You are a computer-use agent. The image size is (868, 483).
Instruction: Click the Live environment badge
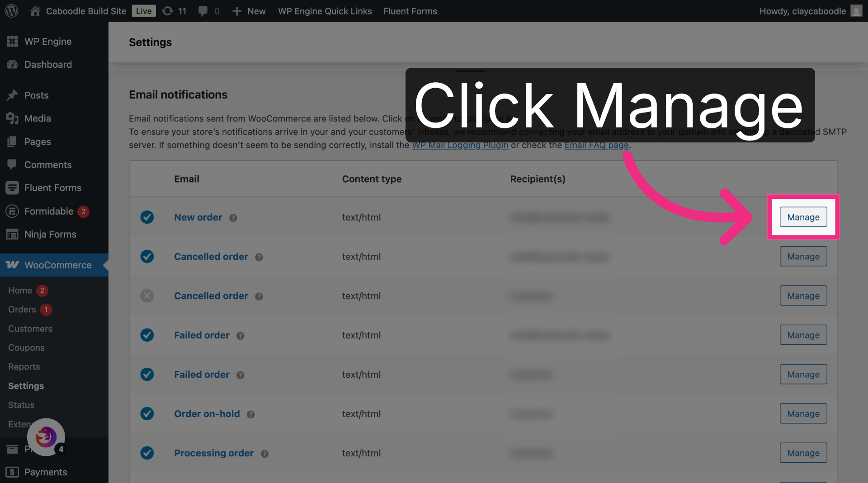tap(144, 11)
